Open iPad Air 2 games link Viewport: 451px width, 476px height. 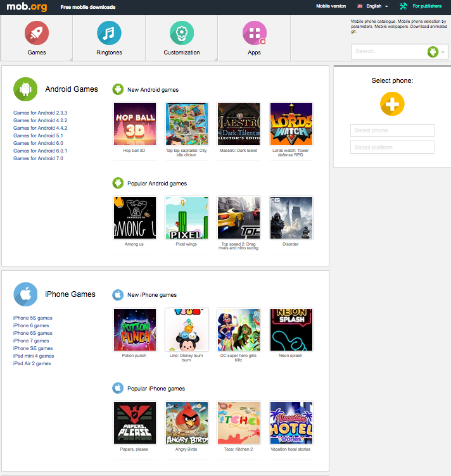click(32, 363)
